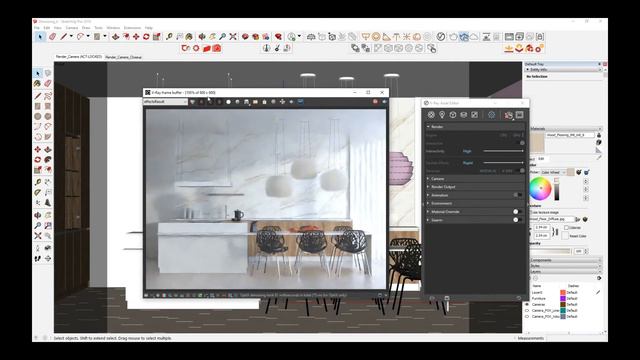Switch to second Render_Camera scene tab
640x360 pixels.
[x=124, y=57]
